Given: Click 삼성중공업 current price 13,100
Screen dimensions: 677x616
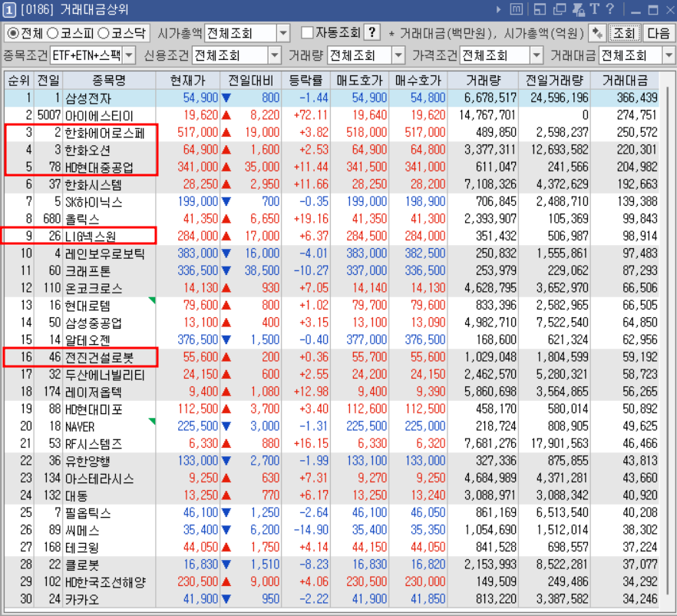Looking at the screenshot, I should coord(201,323).
